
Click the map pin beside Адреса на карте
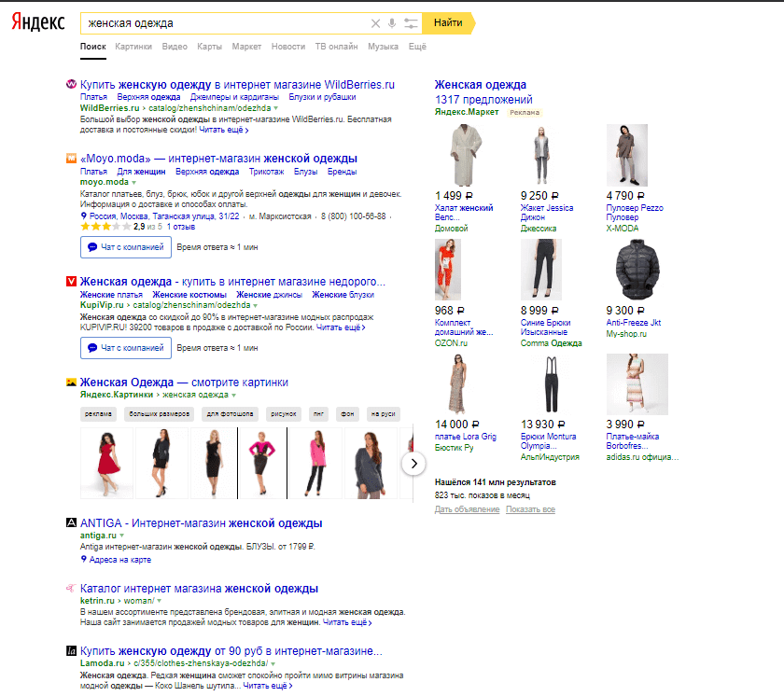pos(83,559)
